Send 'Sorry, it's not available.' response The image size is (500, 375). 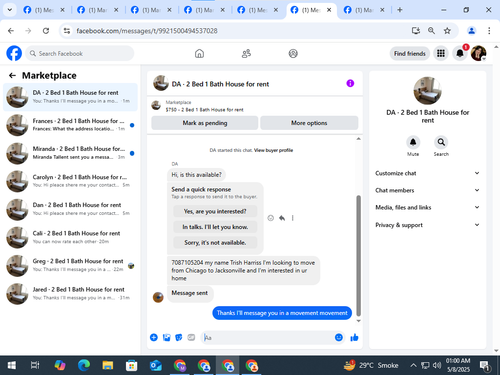coord(215,243)
